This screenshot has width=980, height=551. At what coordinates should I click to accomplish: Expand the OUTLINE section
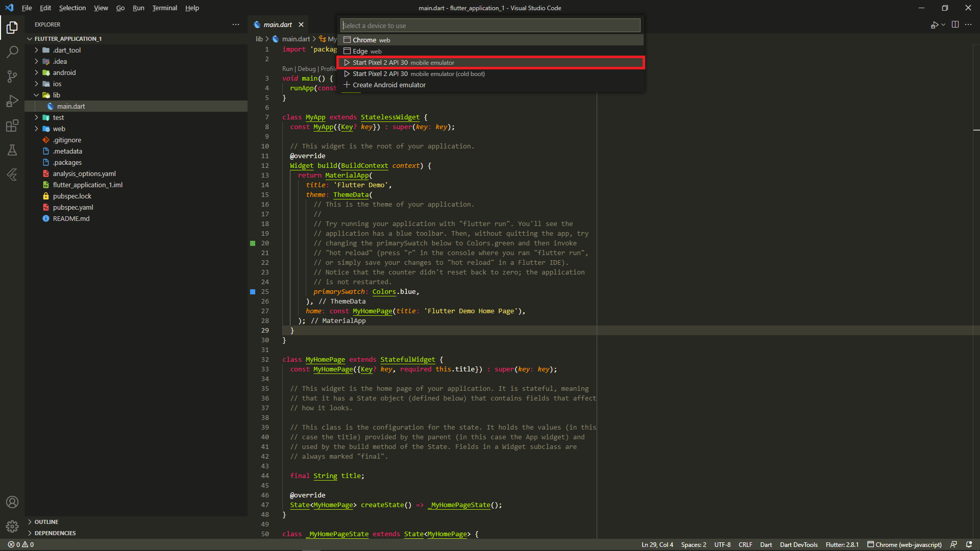46,522
